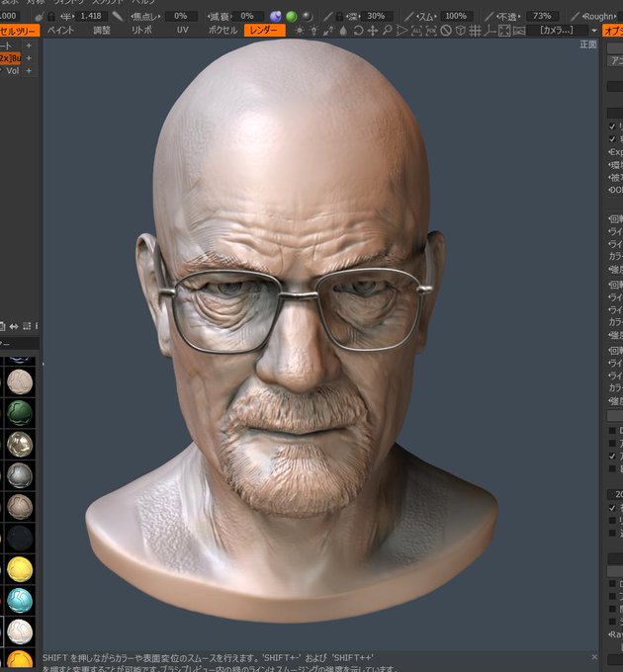Open the オプシ tab on the far right
Viewport: 623px width, 672px height.
(613, 31)
